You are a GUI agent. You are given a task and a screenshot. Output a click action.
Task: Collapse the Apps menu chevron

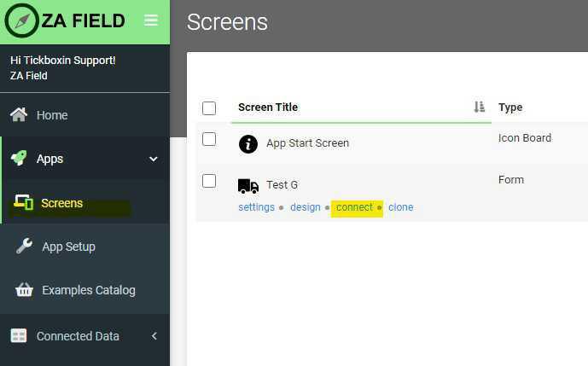coord(154,159)
